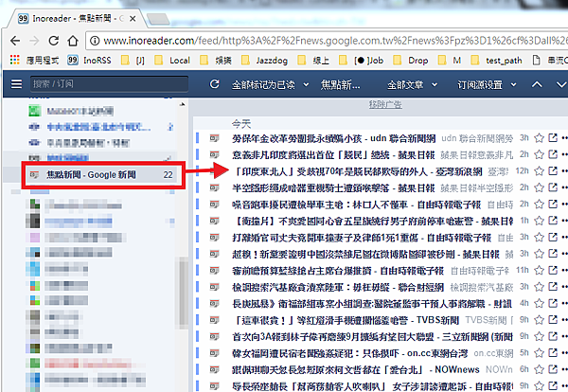Click the 今天 date header
568x392 pixels.
(241, 124)
